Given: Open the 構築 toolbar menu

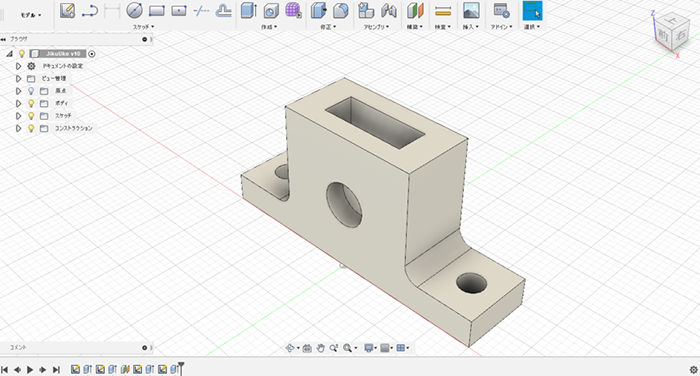Looking at the screenshot, I should [x=415, y=27].
